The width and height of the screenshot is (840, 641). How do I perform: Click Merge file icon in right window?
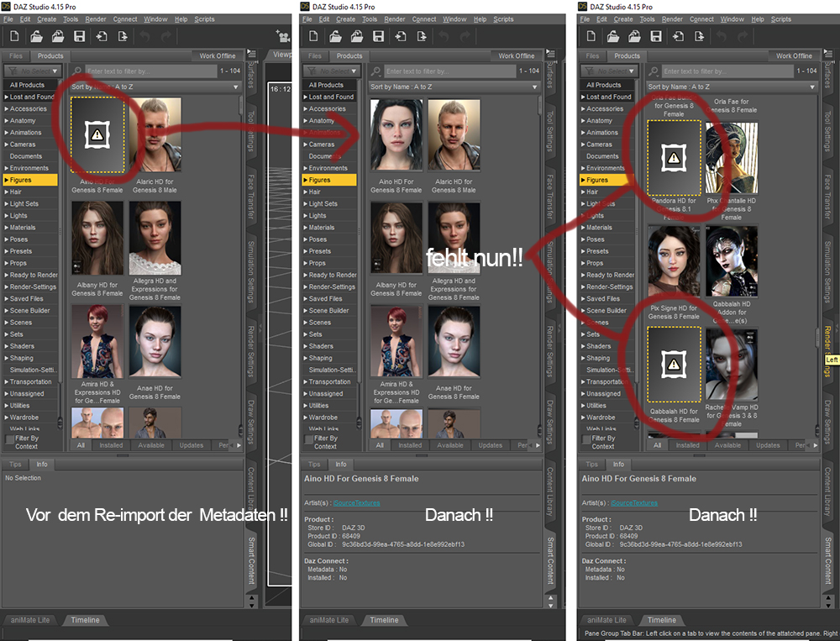point(634,36)
